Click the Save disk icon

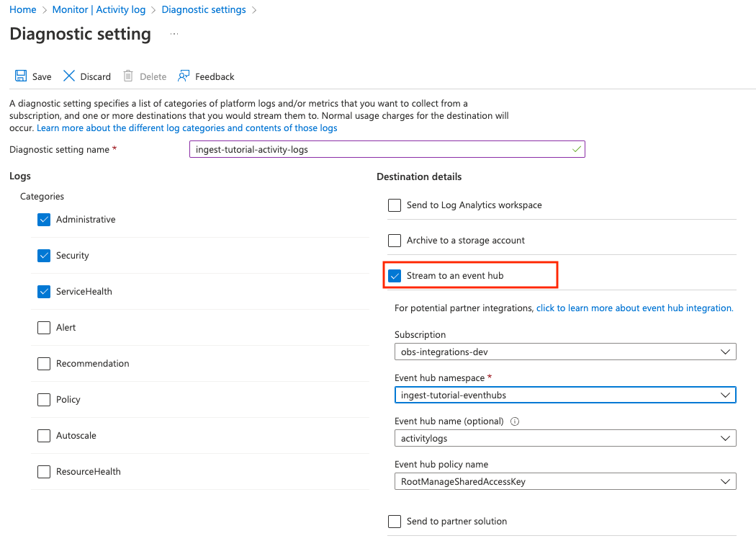click(x=21, y=76)
